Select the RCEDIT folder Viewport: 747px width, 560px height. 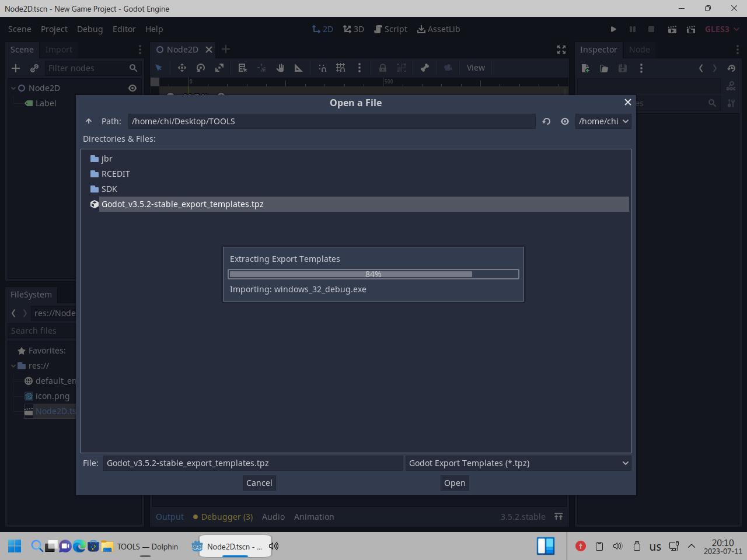pos(116,174)
